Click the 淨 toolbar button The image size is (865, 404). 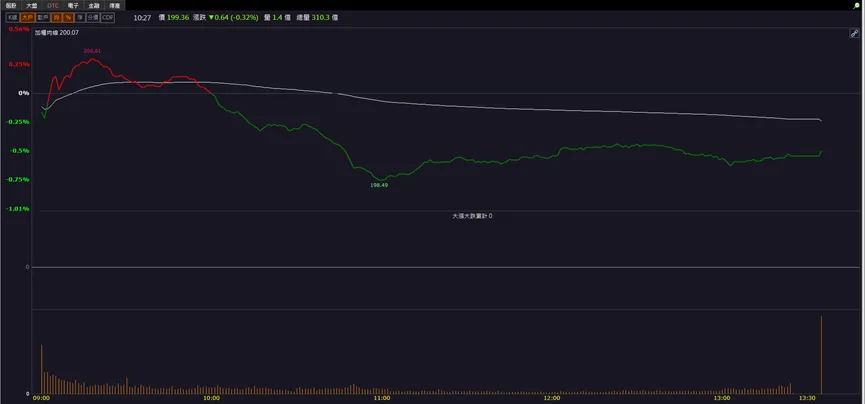[x=80, y=18]
